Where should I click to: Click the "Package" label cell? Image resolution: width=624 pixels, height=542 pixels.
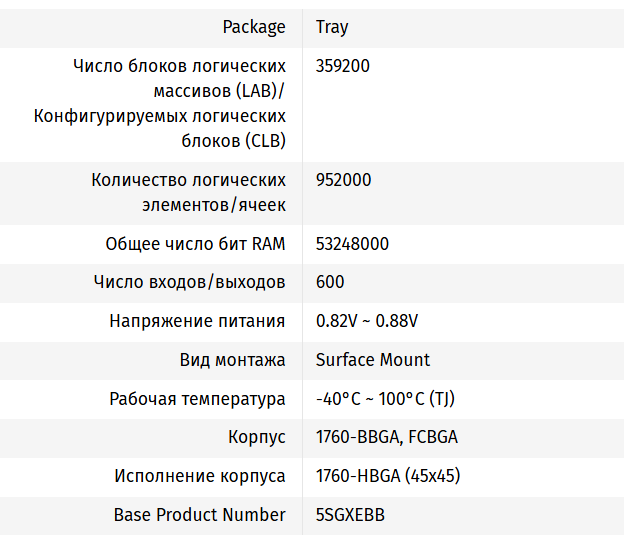click(x=254, y=27)
